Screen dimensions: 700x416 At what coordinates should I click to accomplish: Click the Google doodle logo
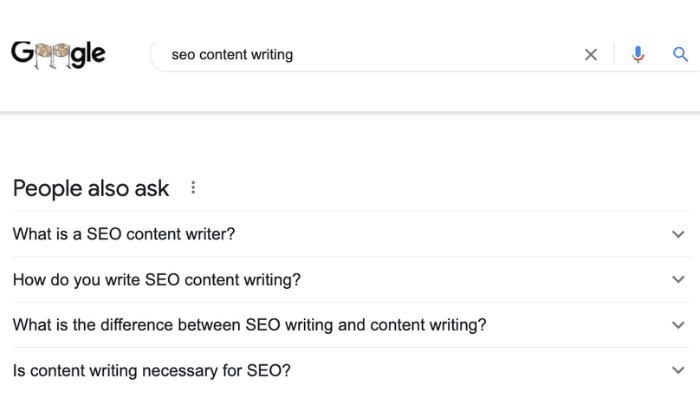coord(58,54)
